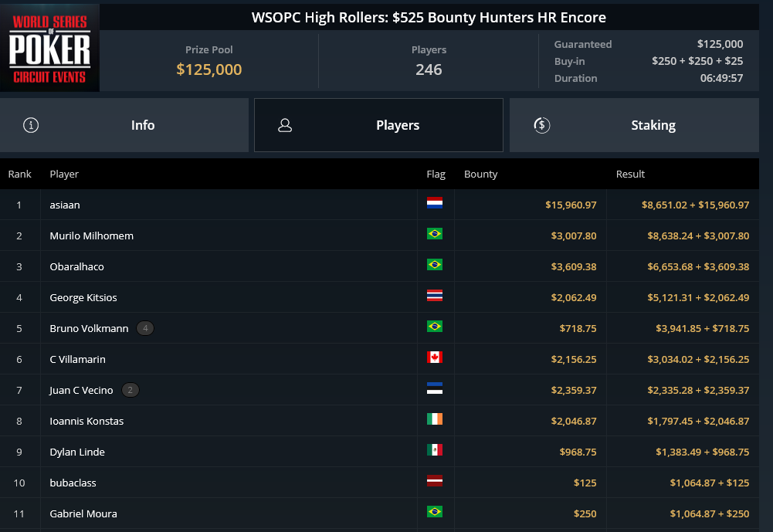Image resolution: width=773 pixels, height=532 pixels.
Task: Select player Murilo Milhomem
Action: [x=91, y=236]
